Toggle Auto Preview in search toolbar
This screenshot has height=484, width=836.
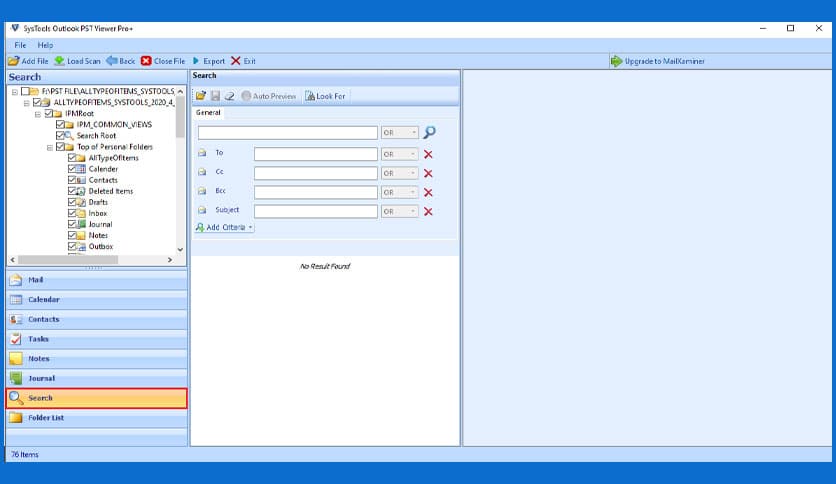pos(269,96)
